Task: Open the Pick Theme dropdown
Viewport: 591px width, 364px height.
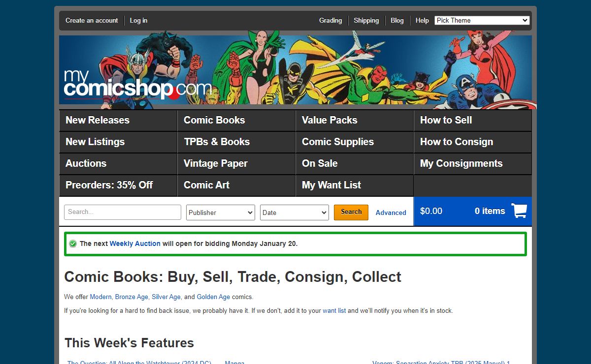Action: 482,20
